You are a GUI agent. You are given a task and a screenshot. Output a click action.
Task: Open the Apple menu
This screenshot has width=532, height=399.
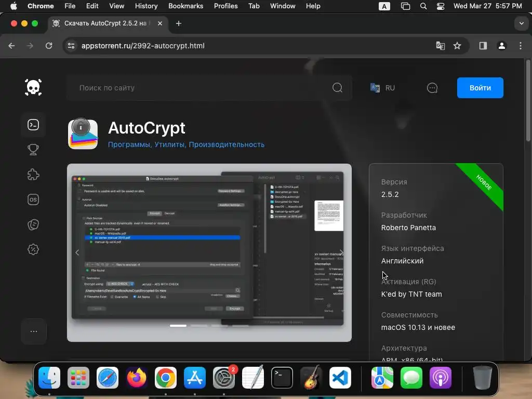[x=14, y=6]
